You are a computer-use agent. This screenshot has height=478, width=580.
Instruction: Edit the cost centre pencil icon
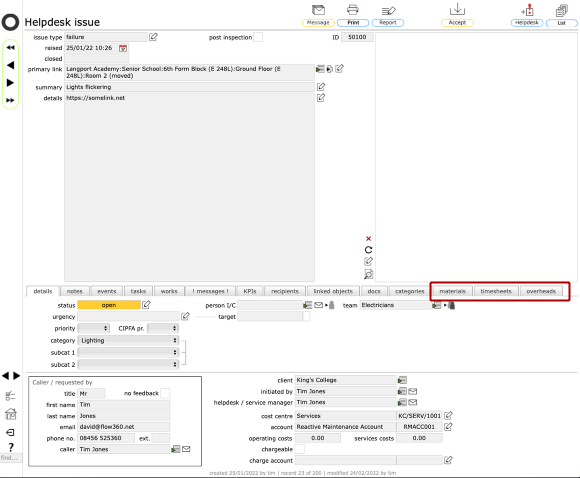coord(448,415)
